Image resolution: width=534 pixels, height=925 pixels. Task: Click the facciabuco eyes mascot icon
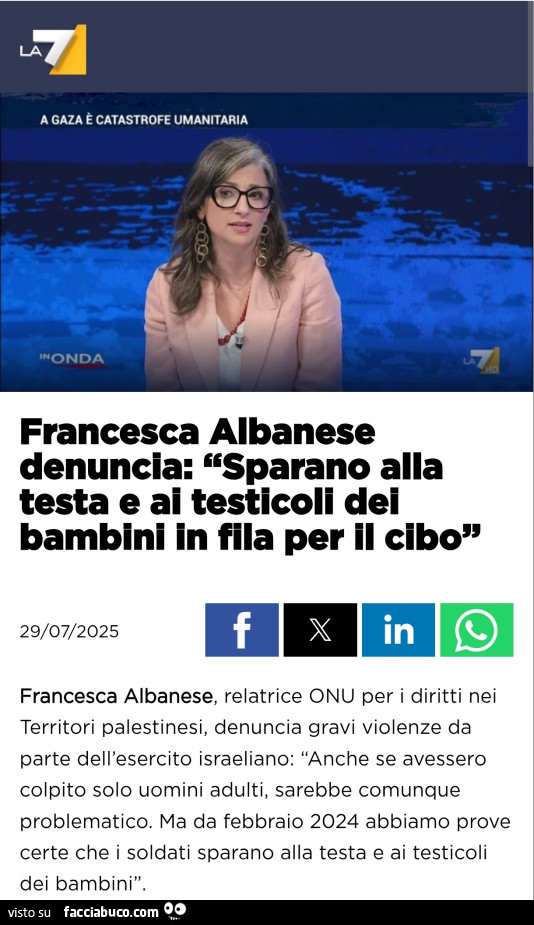pyautogui.click(x=175, y=911)
